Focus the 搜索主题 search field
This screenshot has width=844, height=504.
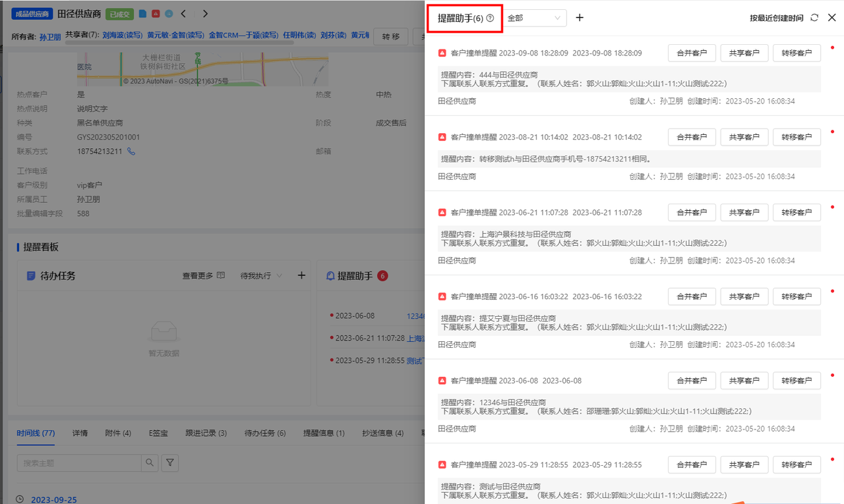(x=79, y=463)
